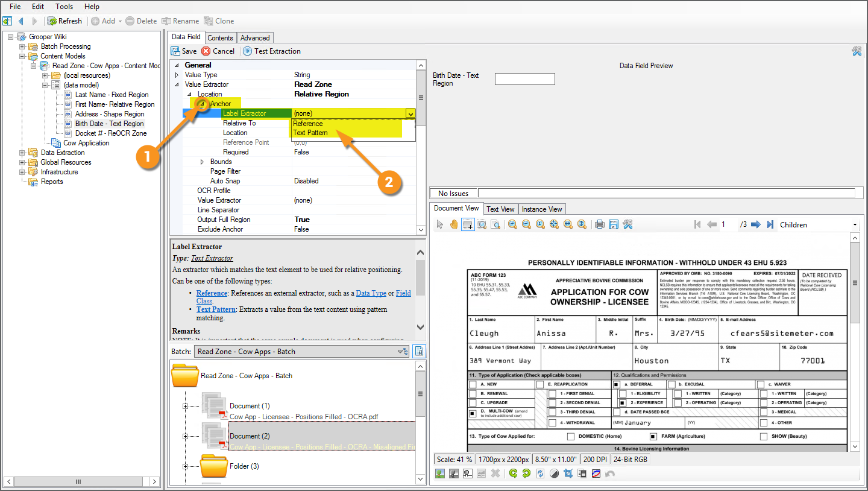The image size is (868, 491).
Task: Click the save disk icon in viewer toolbar
Action: pyautogui.click(x=613, y=224)
